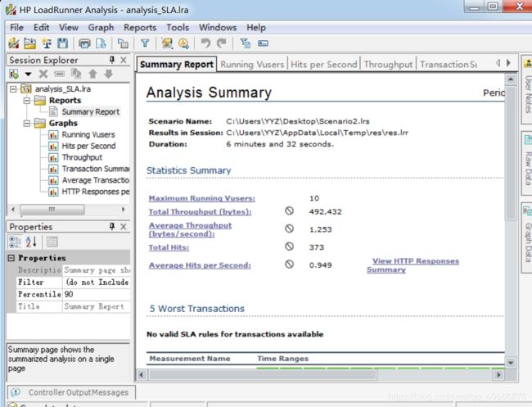Open the Controller Output Messages tab
Image resolution: width=532 pixels, height=407 pixels.
pyautogui.click(x=72, y=392)
